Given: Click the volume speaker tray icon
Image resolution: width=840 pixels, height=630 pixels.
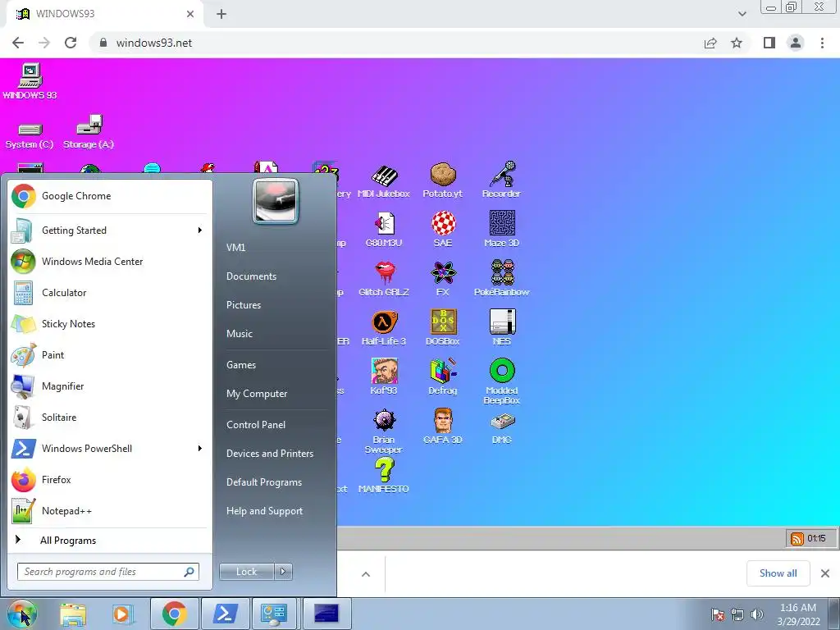Looking at the screenshot, I should [x=757, y=614].
